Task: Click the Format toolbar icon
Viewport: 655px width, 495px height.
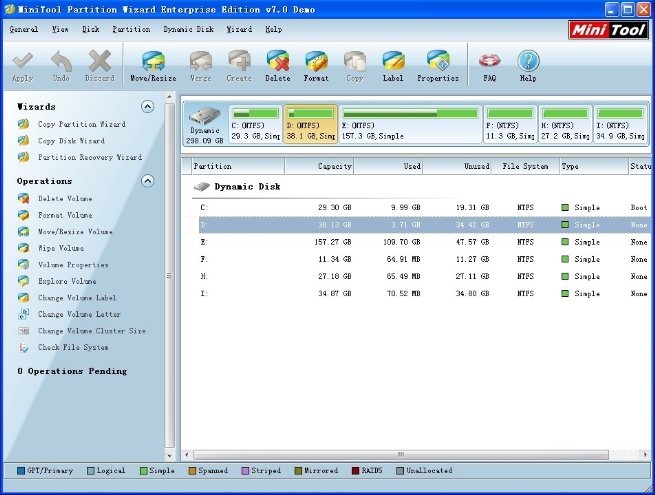Action: [316, 61]
